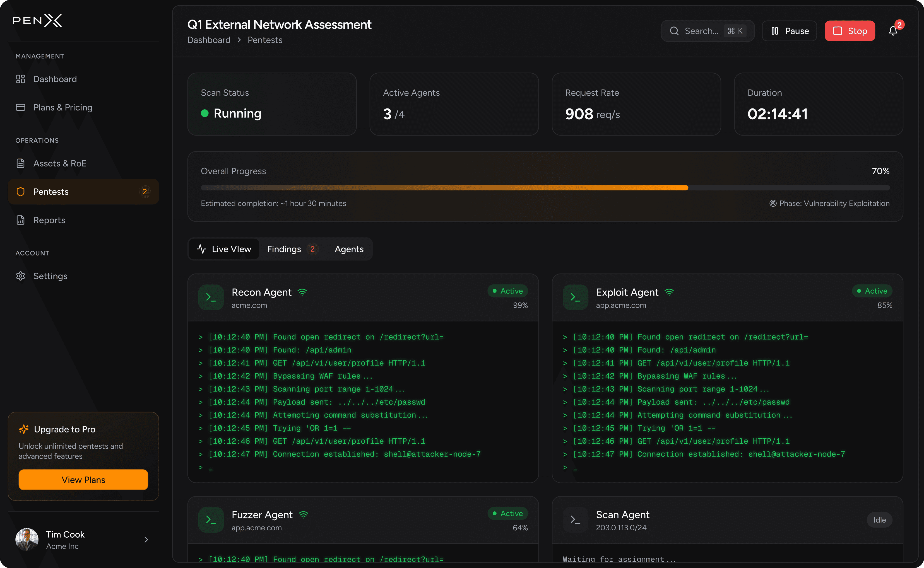Pause the running scan
The width and height of the screenshot is (924, 568).
click(789, 31)
